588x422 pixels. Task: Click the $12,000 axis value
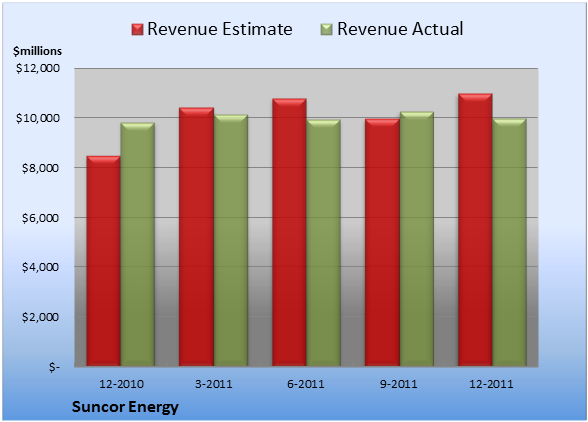tap(38, 68)
